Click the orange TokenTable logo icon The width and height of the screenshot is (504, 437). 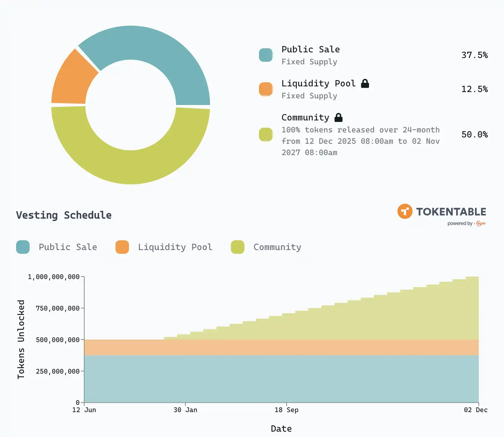click(x=405, y=211)
